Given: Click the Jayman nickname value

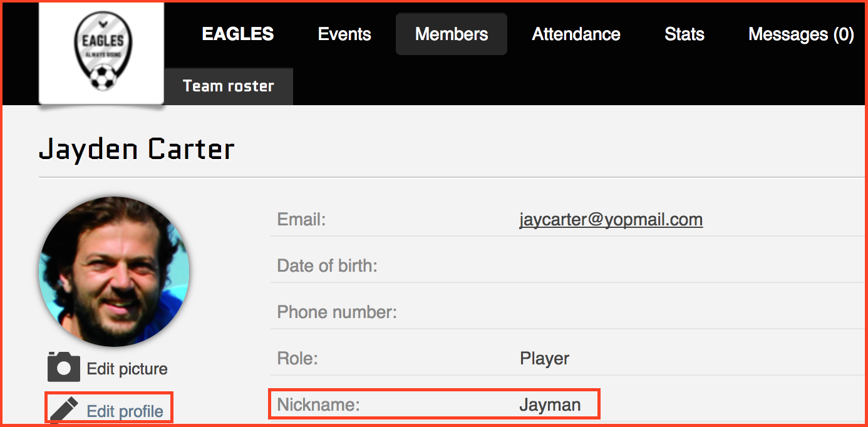Looking at the screenshot, I should pos(550,405).
